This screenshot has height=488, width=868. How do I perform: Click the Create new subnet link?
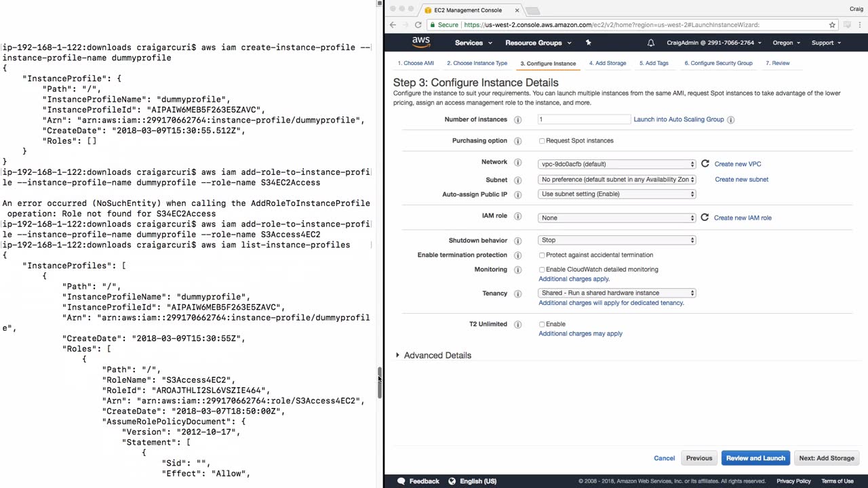(x=742, y=180)
